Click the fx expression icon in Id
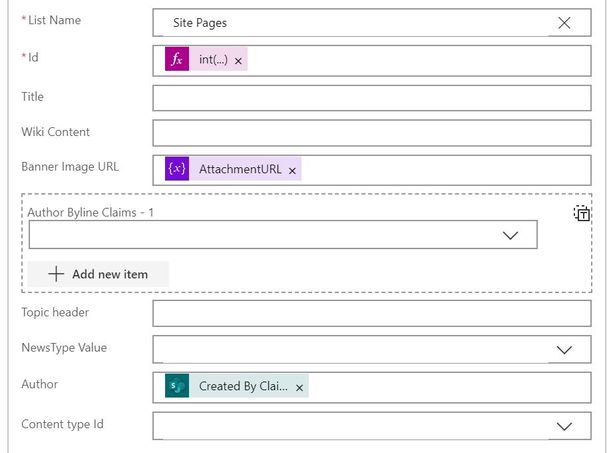This screenshot has width=615, height=453. pos(177,60)
